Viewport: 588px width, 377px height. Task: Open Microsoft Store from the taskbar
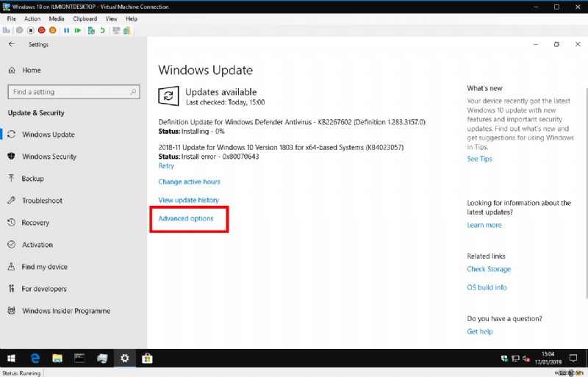[147, 359]
